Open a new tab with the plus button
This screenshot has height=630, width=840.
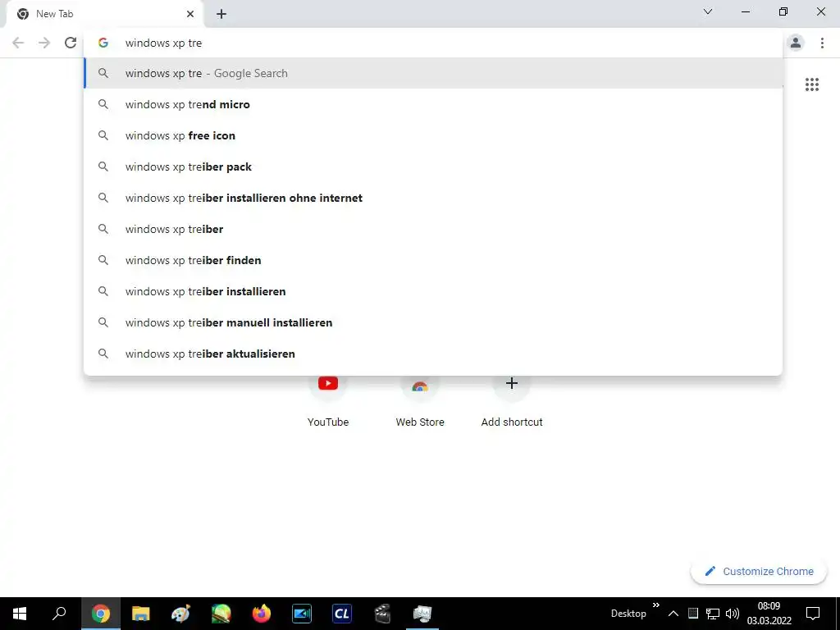click(221, 14)
